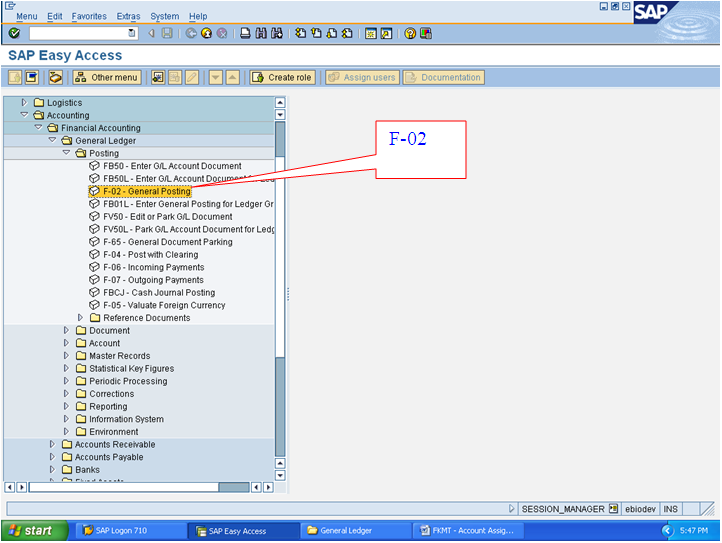The image size is (722, 543).
Task: Select FB50 - Enter G/L Account Document
Action: point(172,166)
